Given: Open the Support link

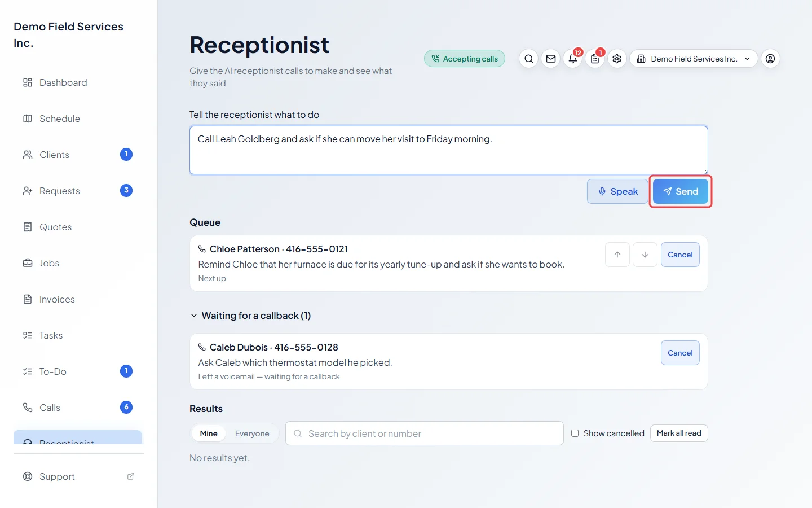Looking at the screenshot, I should pyautogui.click(x=78, y=476).
